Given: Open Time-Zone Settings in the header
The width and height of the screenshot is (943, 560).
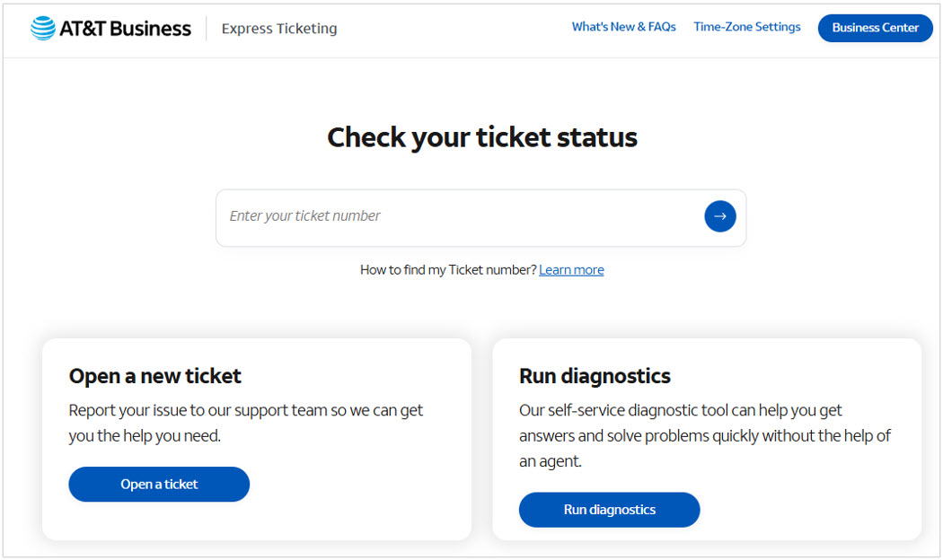Looking at the screenshot, I should pos(747,27).
